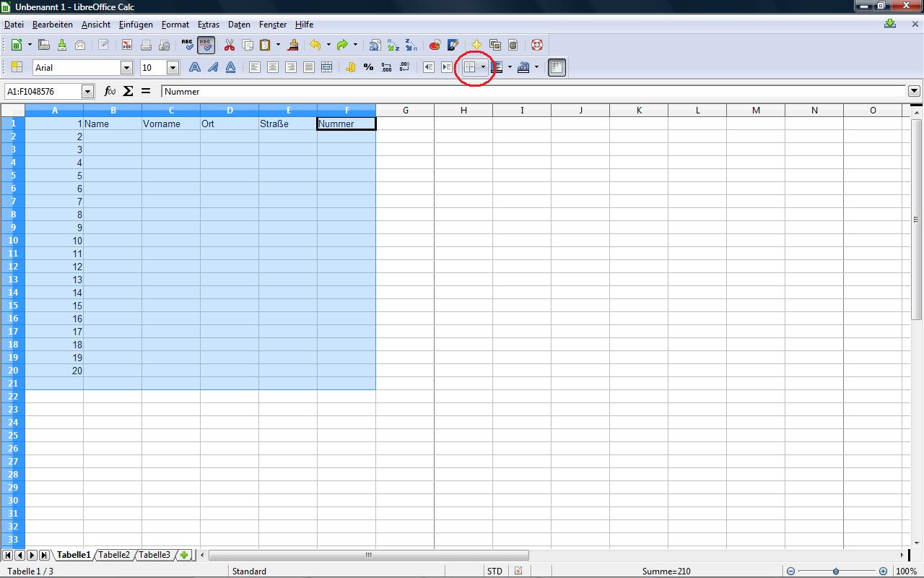Open the font name dropdown
Image resolution: width=924 pixels, height=578 pixels.
pyautogui.click(x=127, y=67)
